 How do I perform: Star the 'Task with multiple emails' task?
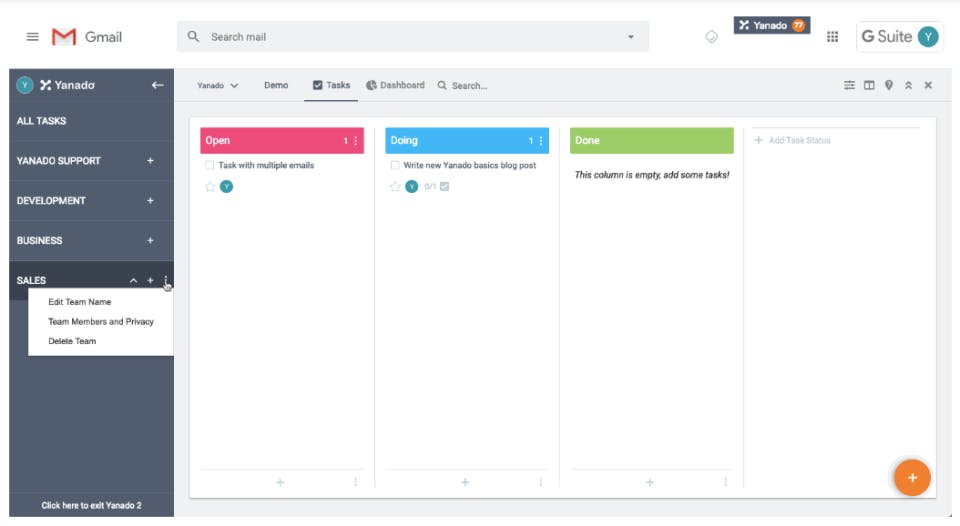pos(210,187)
